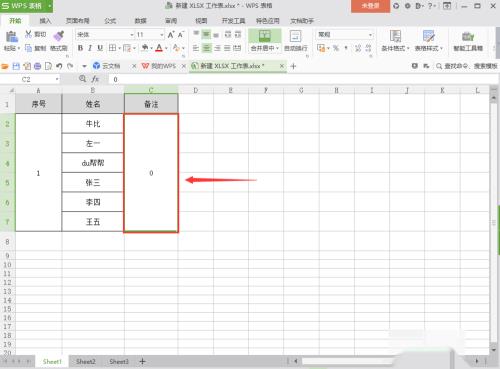
Task: Click the Save icon in quick toolbar
Action: tap(16, 66)
